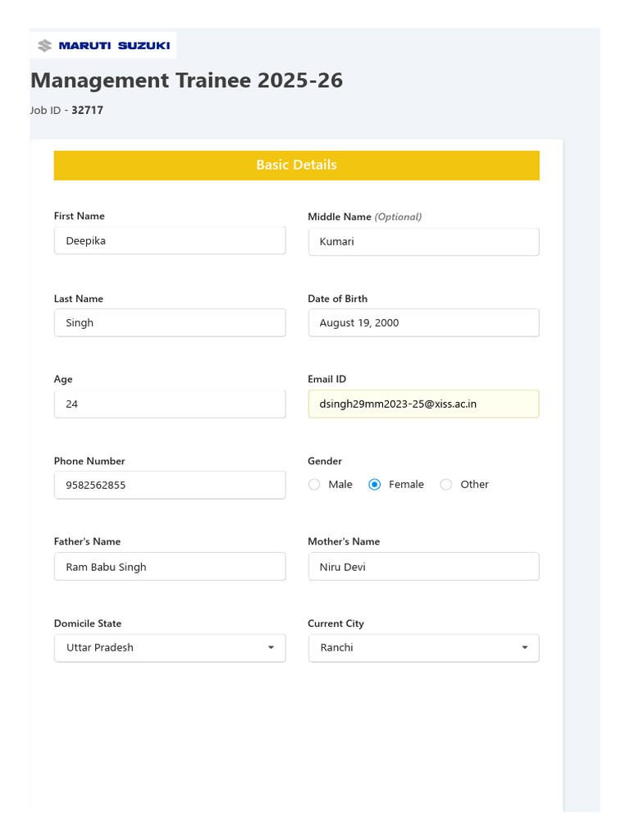Viewport: 630px width, 840px height.
Task: Open the Date of Birth field
Action: coord(423,323)
